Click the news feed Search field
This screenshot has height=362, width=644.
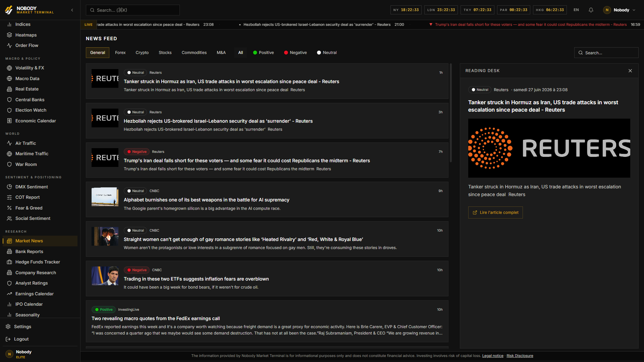click(x=606, y=53)
